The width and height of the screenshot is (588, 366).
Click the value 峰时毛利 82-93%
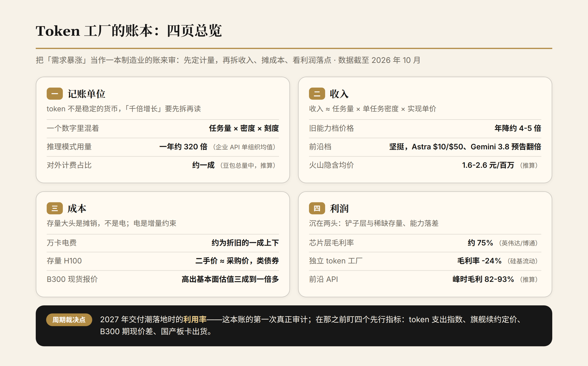[x=483, y=279]
